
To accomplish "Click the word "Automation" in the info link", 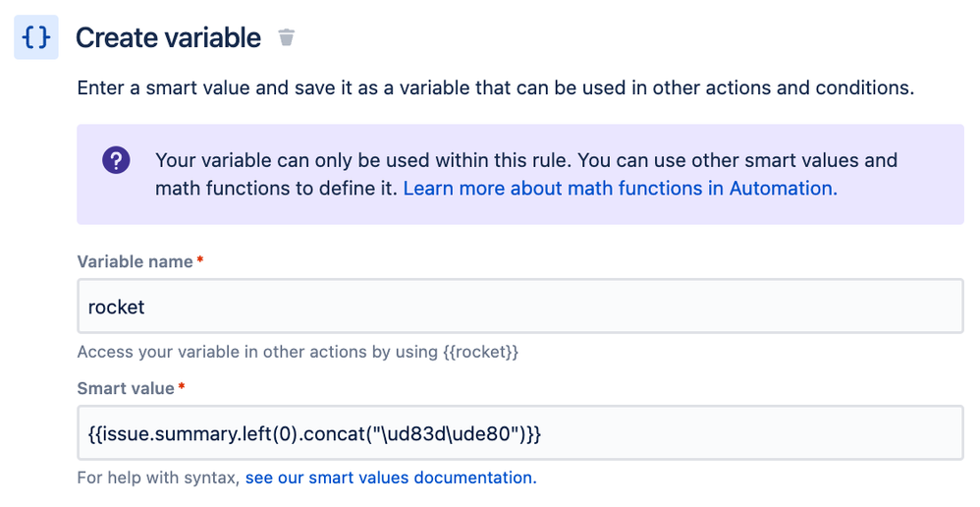I will pos(782,188).
